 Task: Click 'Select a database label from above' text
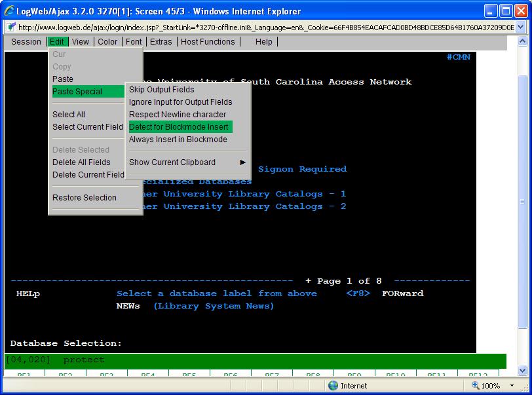pyautogui.click(x=217, y=293)
